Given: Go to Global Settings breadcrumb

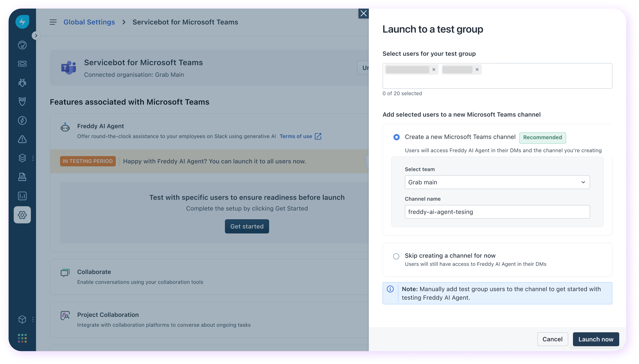Looking at the screenshot, I should point(89,22).
